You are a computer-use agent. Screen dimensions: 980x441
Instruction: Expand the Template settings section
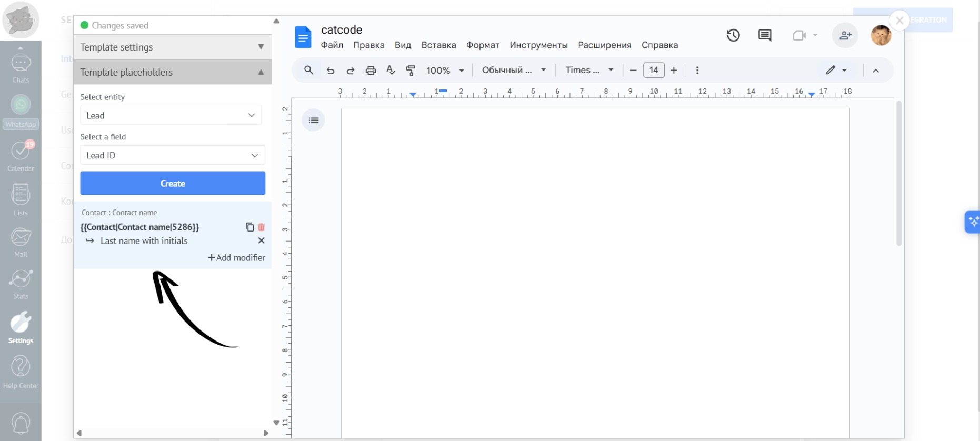pos(261,47)
